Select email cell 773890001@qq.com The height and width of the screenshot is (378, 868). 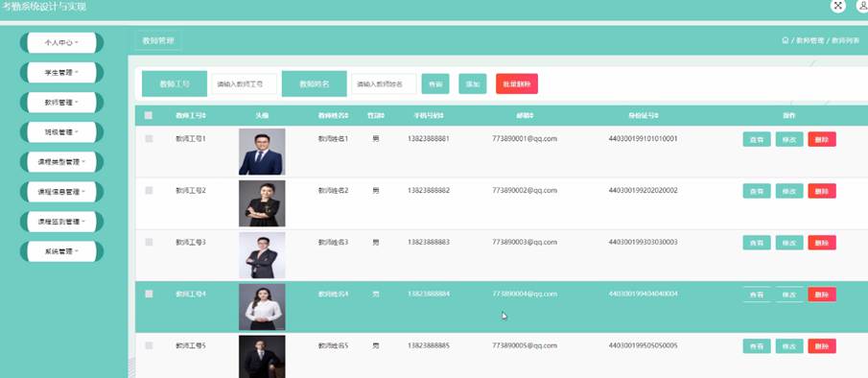[x=525, y=139]
